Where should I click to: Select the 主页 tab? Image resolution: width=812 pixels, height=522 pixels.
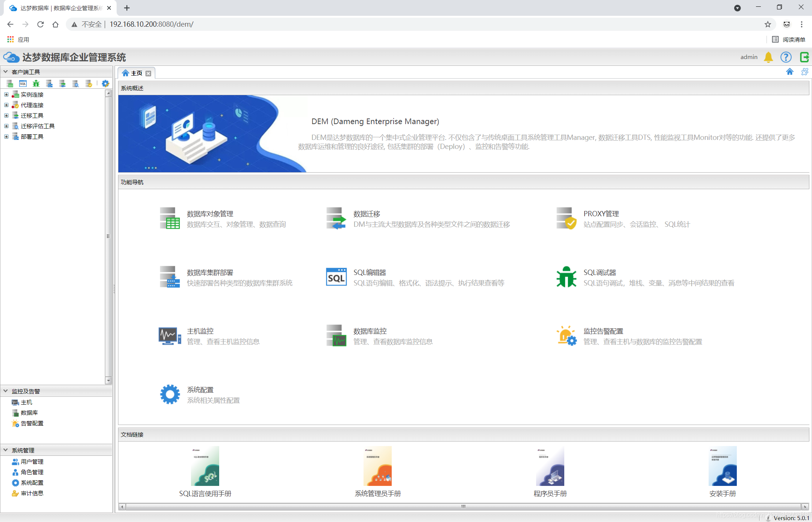pos(136,73)
